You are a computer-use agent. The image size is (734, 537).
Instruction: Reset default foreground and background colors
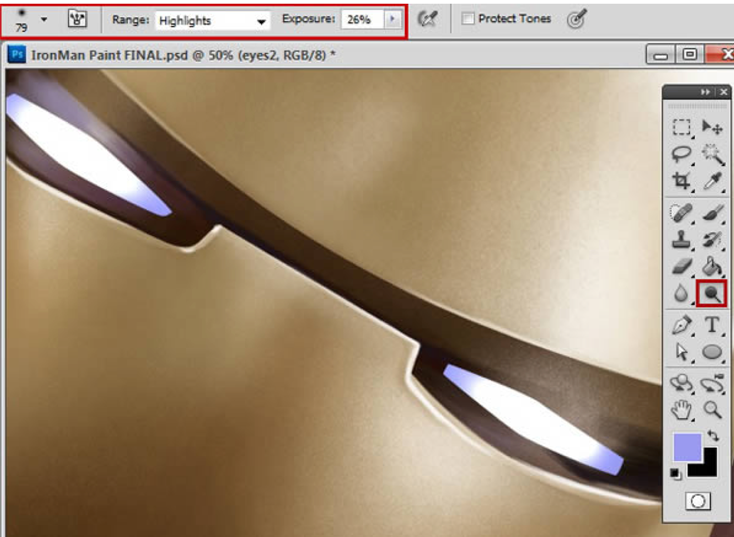pyautogui.click(x=675, y=474)
